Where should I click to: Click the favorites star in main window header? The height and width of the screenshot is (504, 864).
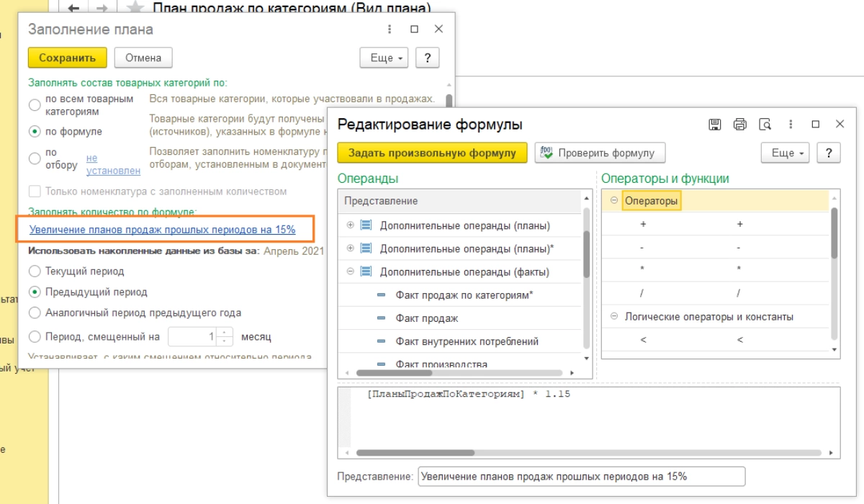point(135,9)
